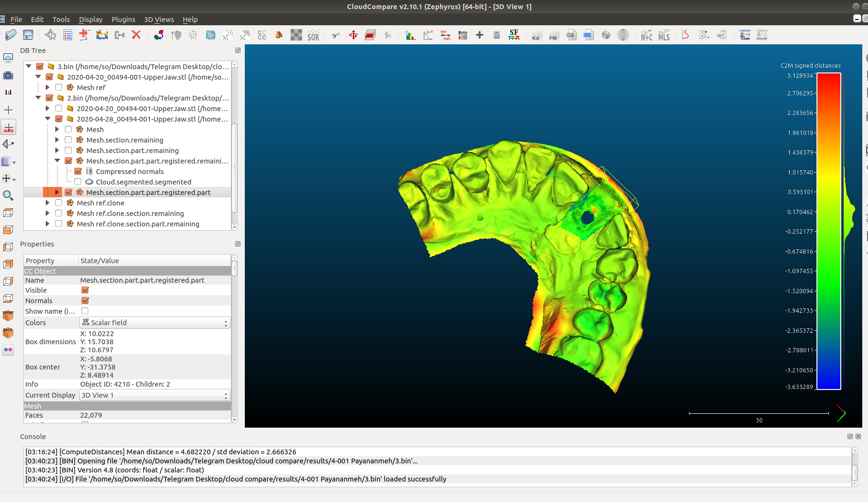The height and width of the screenshot is (502, 868).
Task: Enable the Mesh ref checkbox
Action: click(59, 88)
